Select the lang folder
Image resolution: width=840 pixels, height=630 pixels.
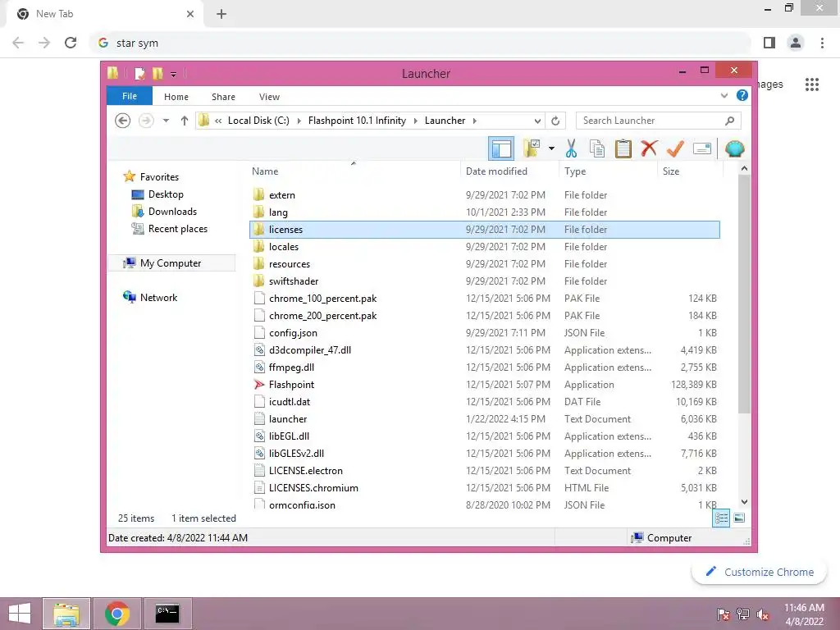click(x=484, y=212)
